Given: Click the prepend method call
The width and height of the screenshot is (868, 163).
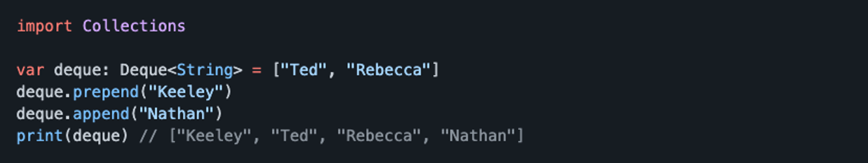Looking at the screenshot, I should coord(105,92).
